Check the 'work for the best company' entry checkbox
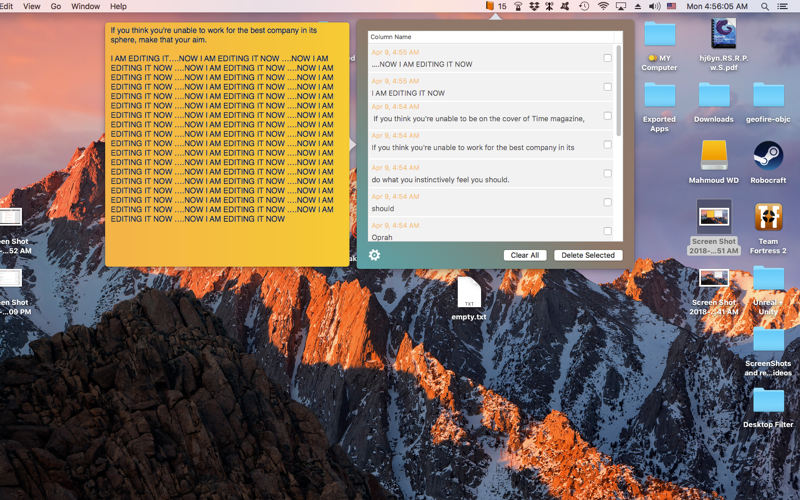The image size is (800, 500). click(607, 144)
